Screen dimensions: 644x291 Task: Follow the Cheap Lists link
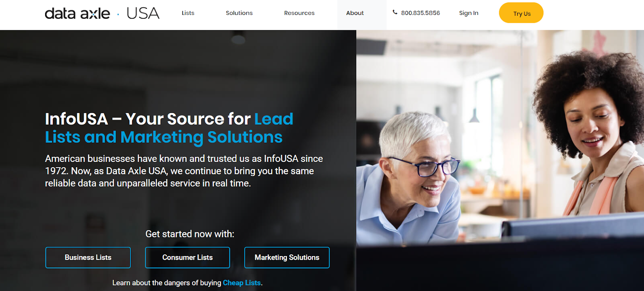[242, 283]
